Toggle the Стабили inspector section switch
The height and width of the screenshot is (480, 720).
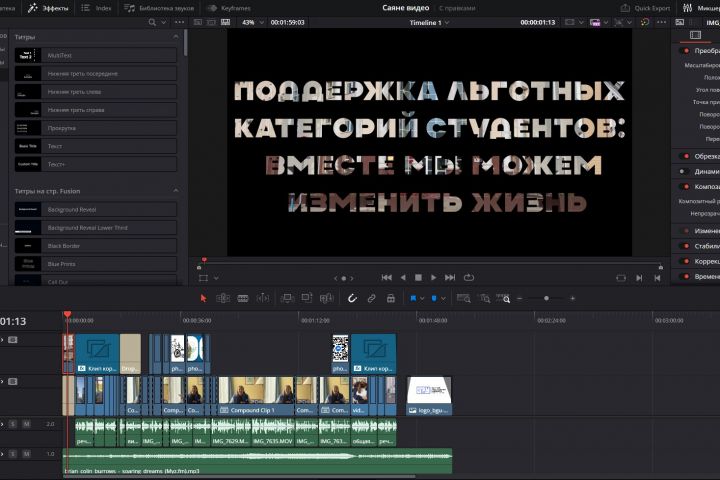[685, 246]
